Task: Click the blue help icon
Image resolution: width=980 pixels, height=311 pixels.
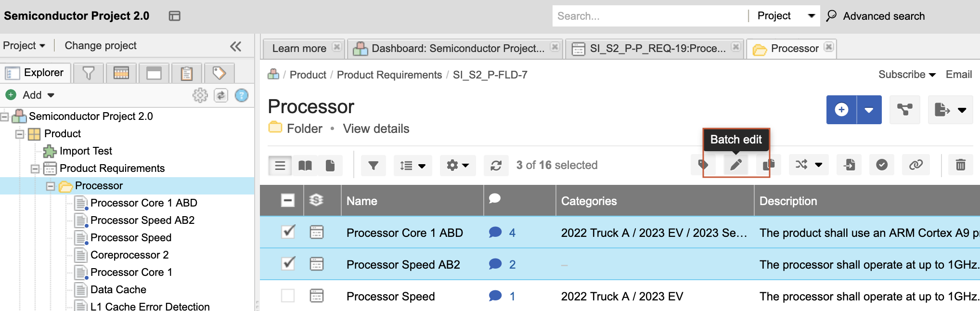Action: tap(242, 95)
